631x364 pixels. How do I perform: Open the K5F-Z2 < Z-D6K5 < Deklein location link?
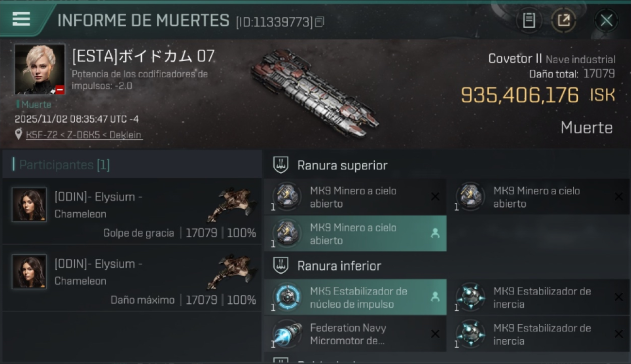84,135
